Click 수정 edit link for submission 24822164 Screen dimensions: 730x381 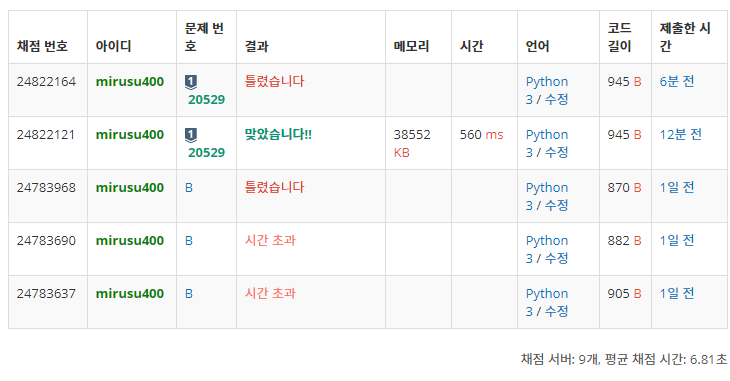[557, 100]
